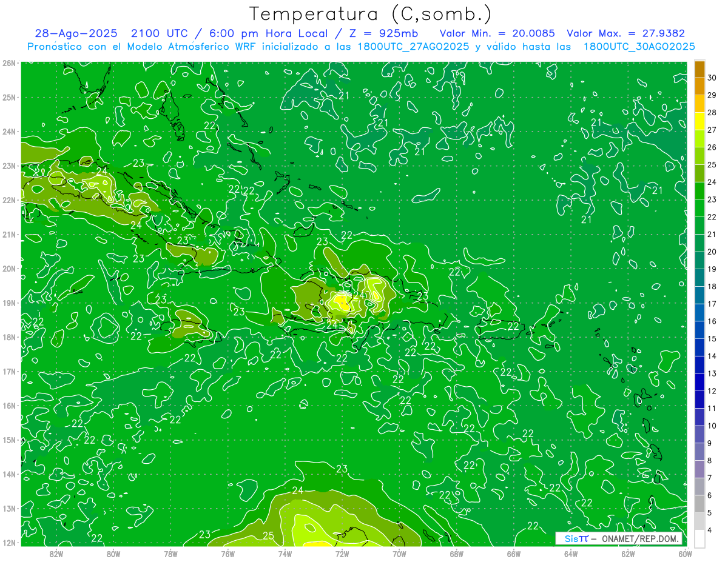
Task: Click the 16N latitude label
Action: coord(8,406)
